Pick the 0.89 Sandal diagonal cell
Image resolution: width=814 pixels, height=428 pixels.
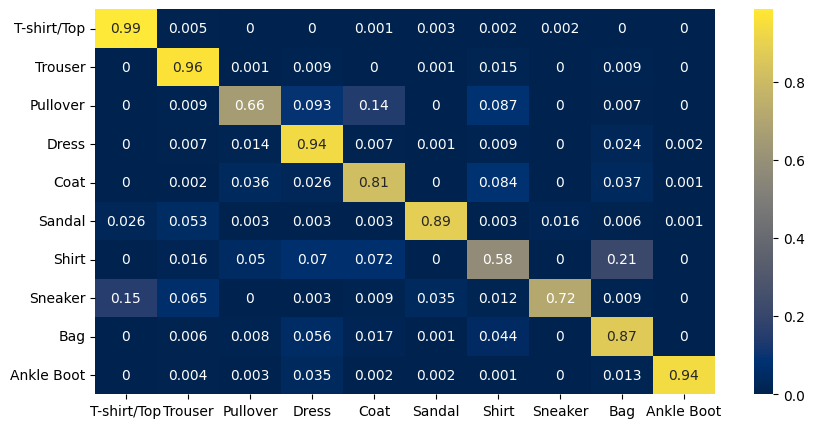(436, 222)
